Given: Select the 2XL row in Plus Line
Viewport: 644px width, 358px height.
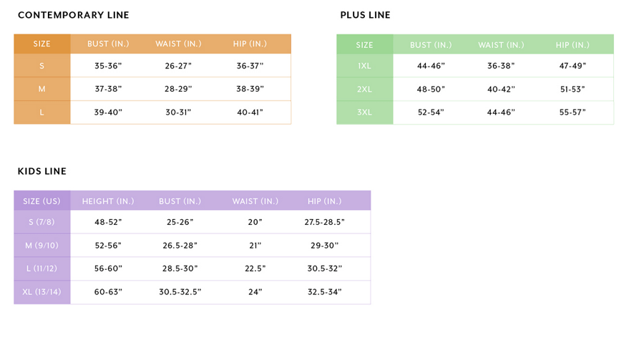Looking at the screenshot, I should point(364,89).
